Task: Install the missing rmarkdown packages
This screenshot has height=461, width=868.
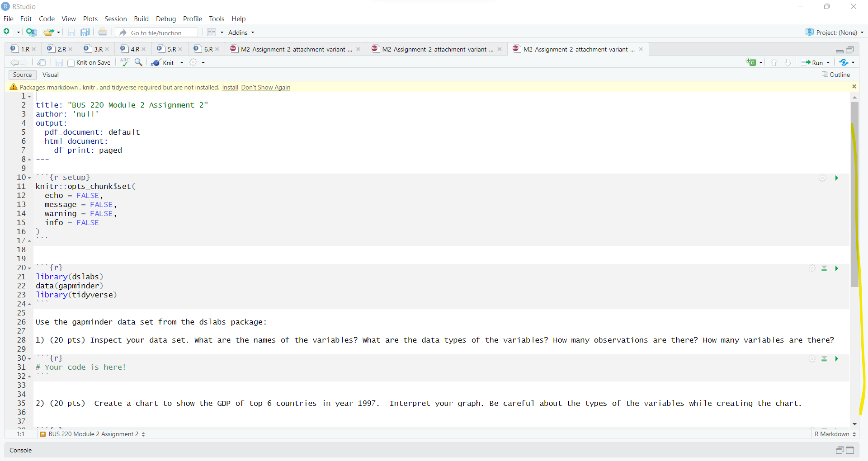Action: click(230, 87)
